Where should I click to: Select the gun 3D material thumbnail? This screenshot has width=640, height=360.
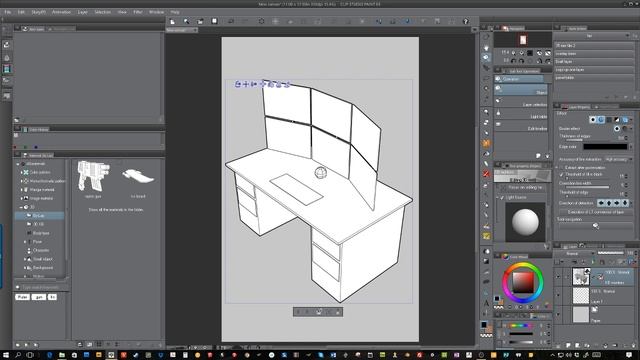click(93, 176)
